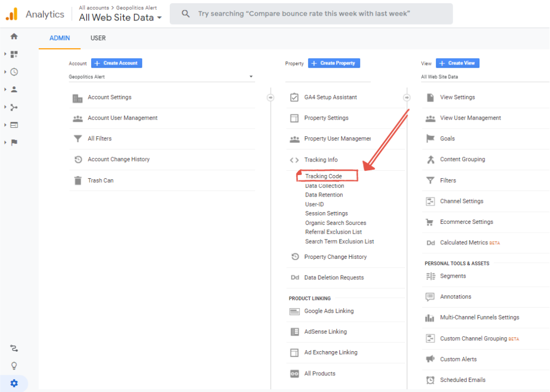Open GA4 Setup Assistant
The image size is (550, 392).
click(330, 98)
